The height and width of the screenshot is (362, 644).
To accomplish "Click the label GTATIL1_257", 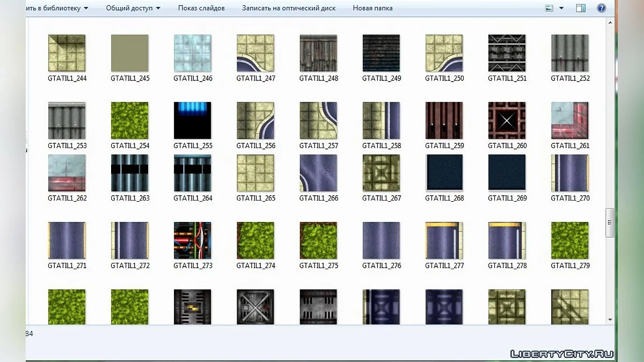I will (318, 146).
